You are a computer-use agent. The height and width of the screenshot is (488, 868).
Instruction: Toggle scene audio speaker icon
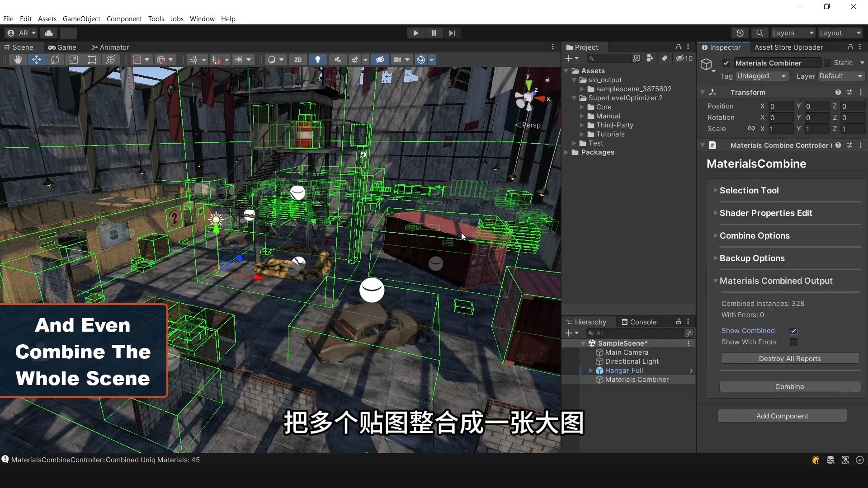click(338, 60)
